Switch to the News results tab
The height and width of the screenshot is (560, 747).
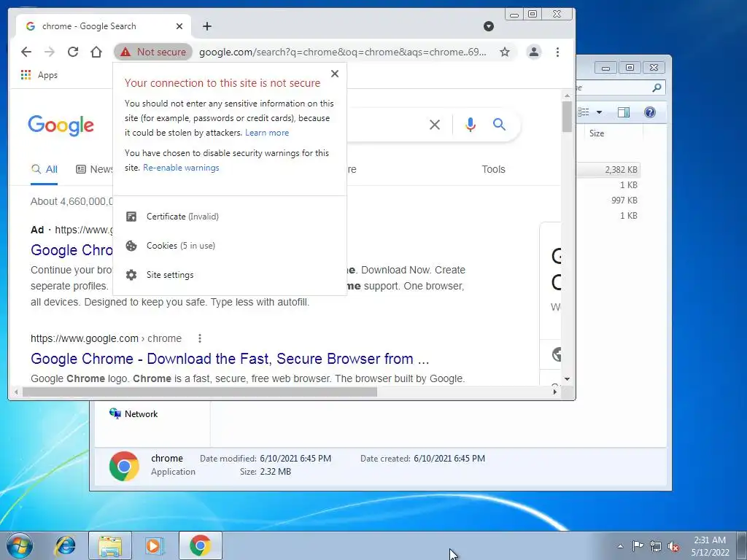click(x=94, y=169)
